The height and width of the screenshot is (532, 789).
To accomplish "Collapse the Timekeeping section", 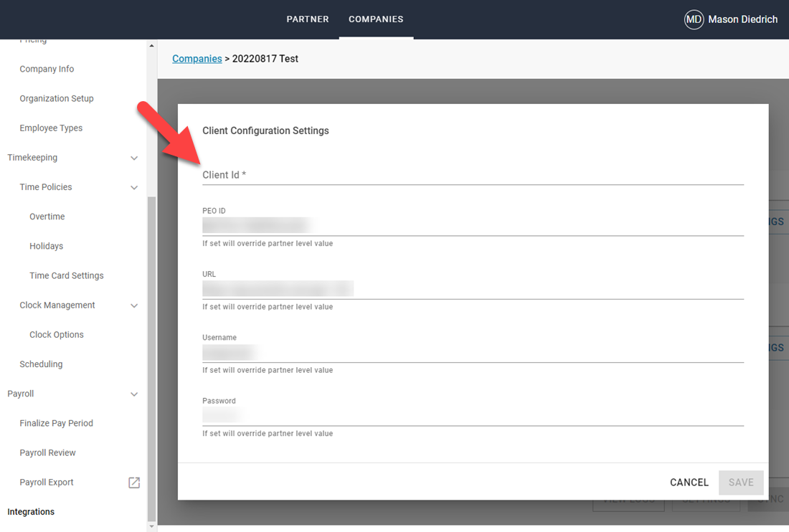I will [133, 158].
